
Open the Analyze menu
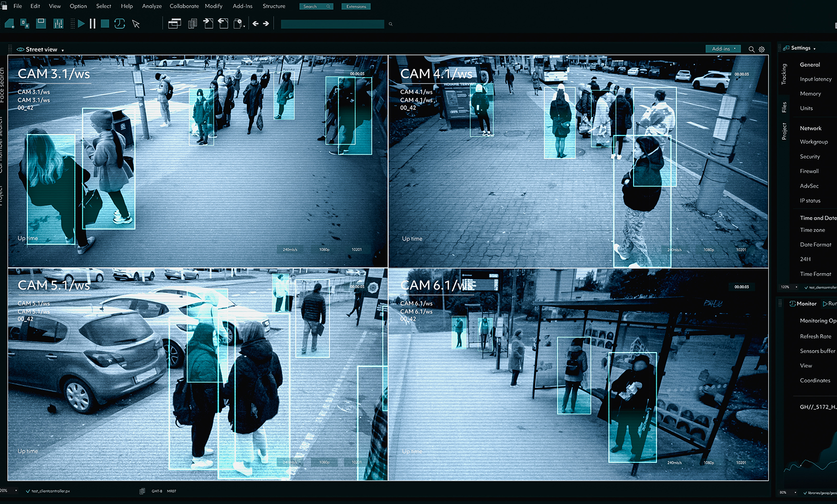[x=151, y=6]
